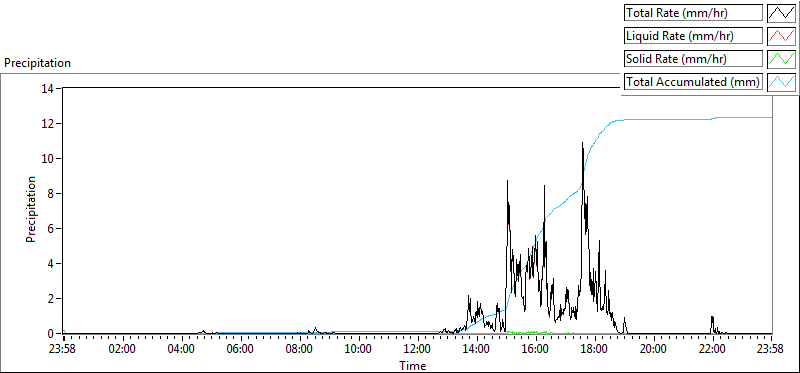Click the 16:00 time label

(x=536, y=350)
